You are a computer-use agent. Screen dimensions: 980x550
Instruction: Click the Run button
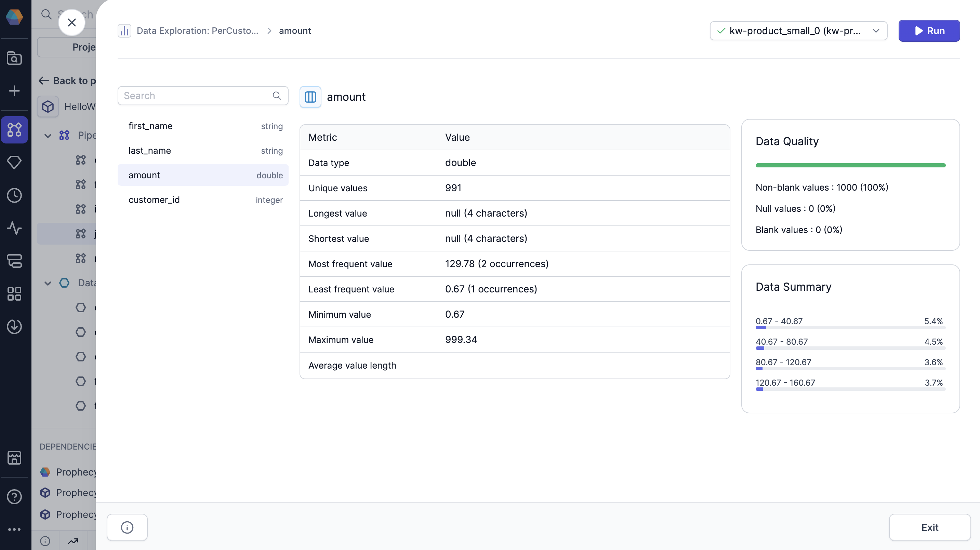[x=929, y=31]
